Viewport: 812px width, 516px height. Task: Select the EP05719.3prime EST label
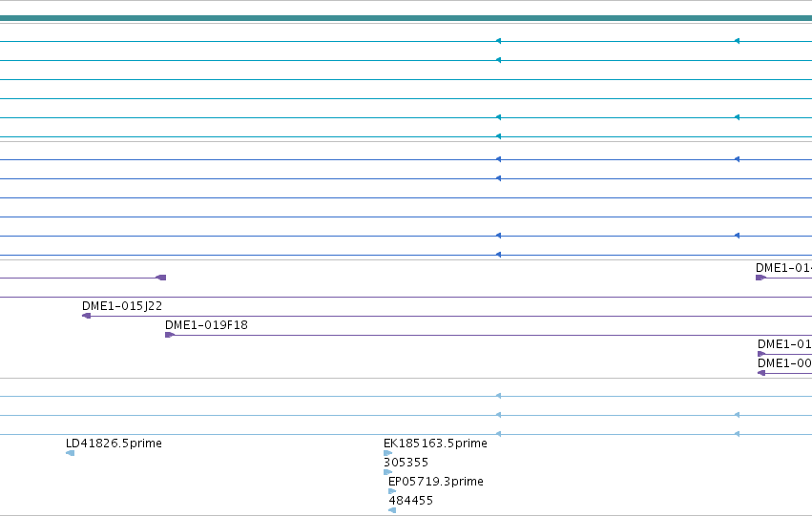[435, 482]
